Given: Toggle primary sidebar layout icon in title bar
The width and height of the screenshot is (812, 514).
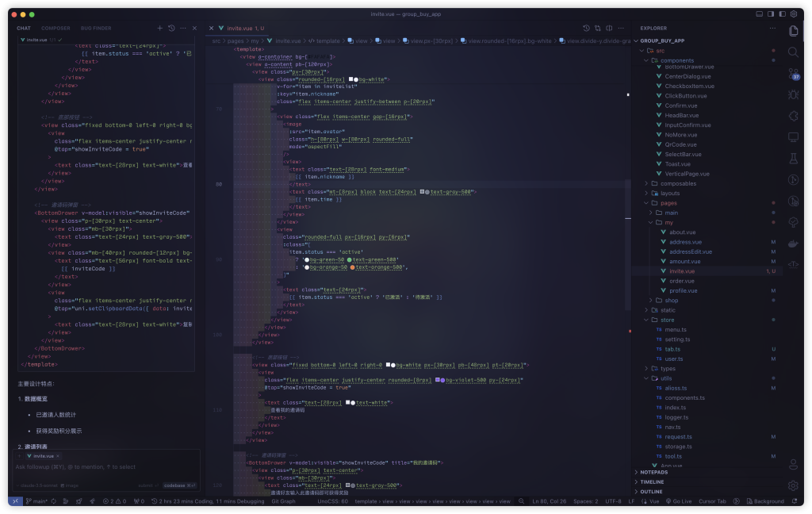Looking at the screenshot, I should pos(759,14).
